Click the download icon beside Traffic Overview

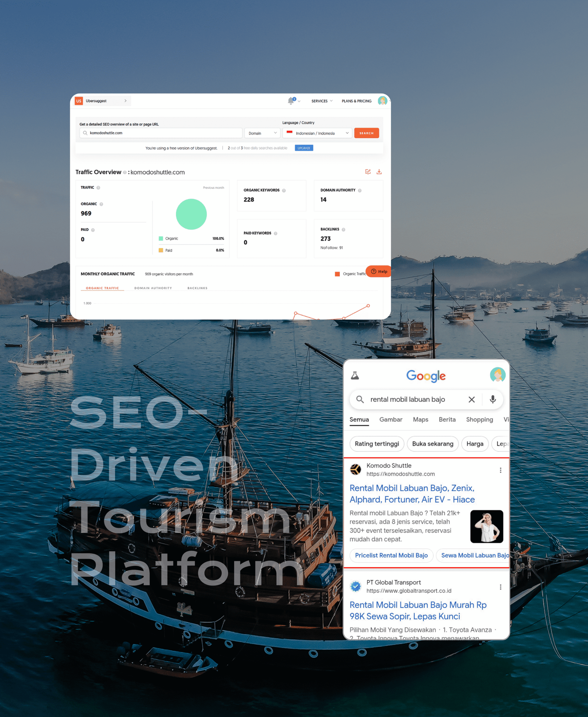pyautogui.click(x=379, y=172)
